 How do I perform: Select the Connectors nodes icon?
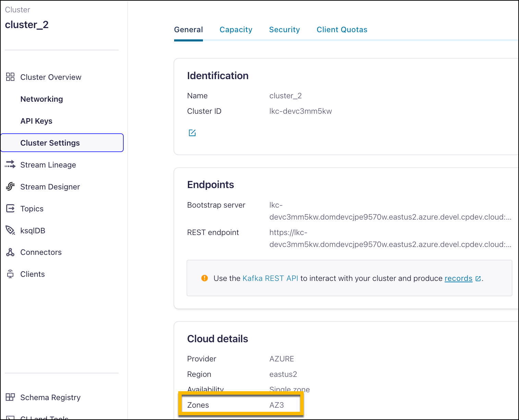(10, 252)
